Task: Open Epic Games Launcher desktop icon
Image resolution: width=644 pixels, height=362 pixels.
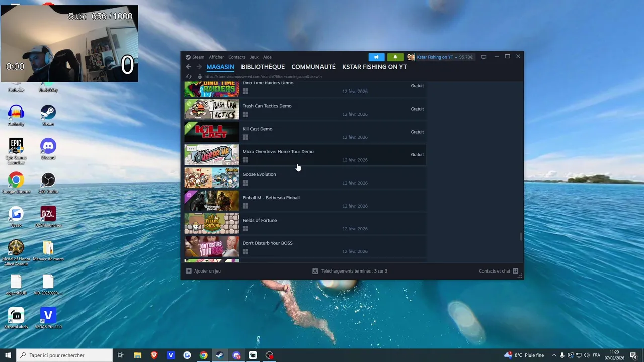Action: click(x=16, y=151)
